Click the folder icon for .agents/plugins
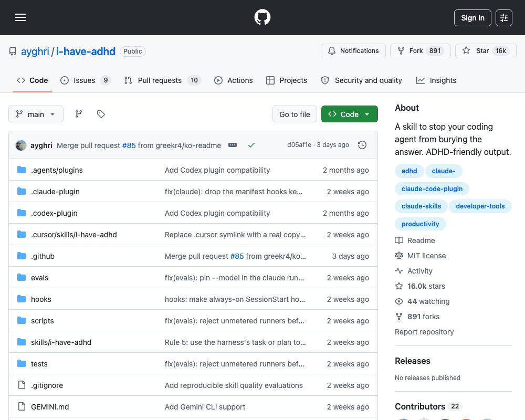The image size is (525, 420). tap(22, 170)
